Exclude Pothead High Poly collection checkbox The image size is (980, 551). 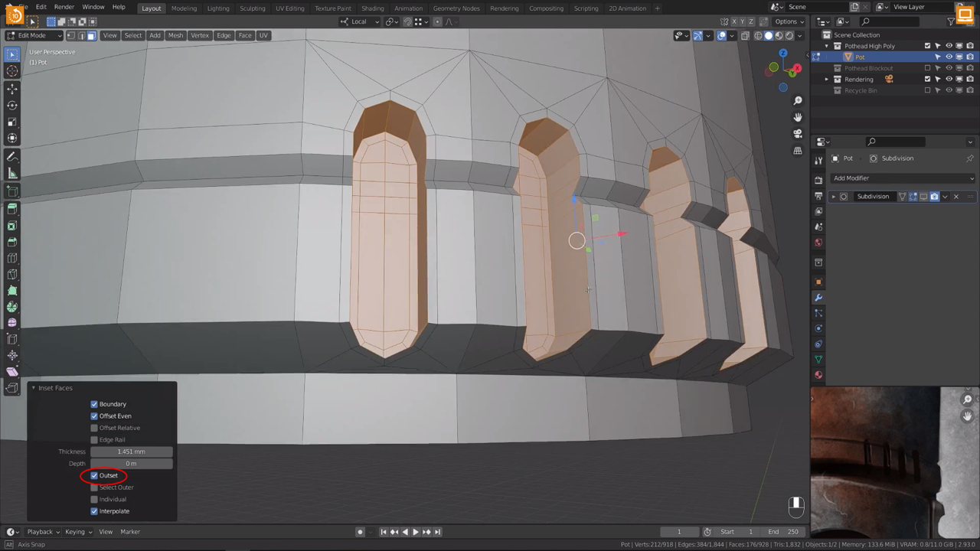tap(927, 46)
